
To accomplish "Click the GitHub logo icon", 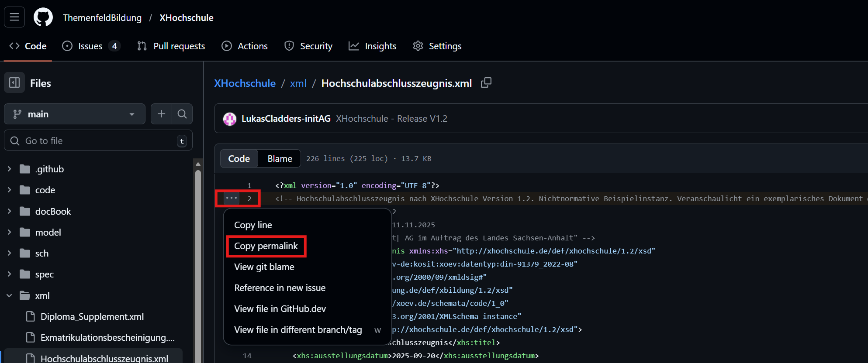I will 43,17.
